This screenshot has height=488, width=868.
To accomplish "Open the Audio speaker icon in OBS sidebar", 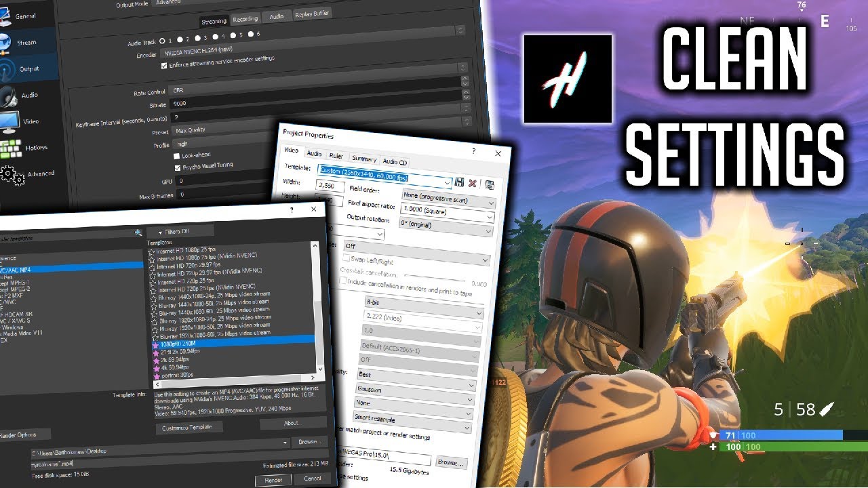I will (x=8, y=96).
